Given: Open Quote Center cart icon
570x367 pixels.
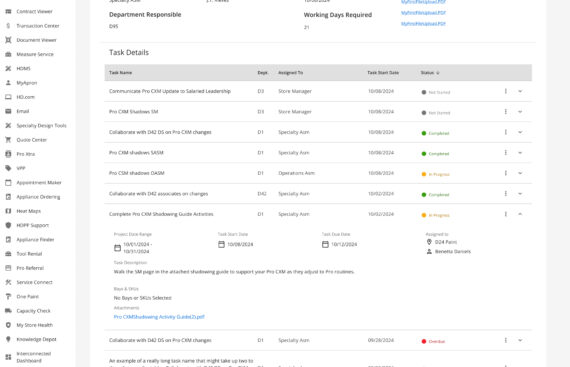Looking at the screenshot, I should click(x=8, y=140).
